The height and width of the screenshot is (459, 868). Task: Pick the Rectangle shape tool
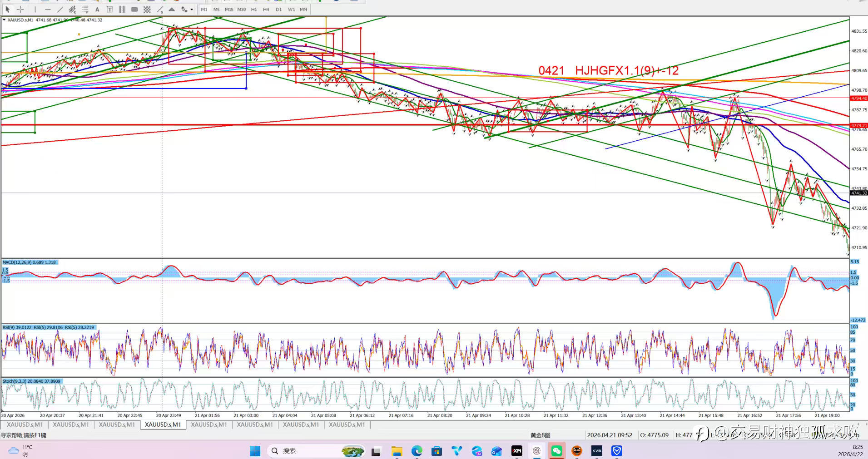(x=134, y=10)
